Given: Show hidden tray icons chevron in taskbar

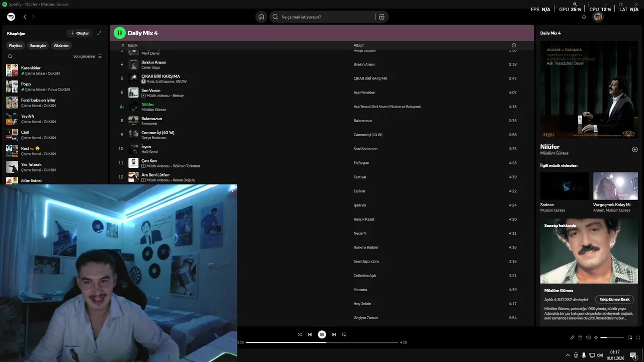Looking at the screenshot, I should click(568, 355).
